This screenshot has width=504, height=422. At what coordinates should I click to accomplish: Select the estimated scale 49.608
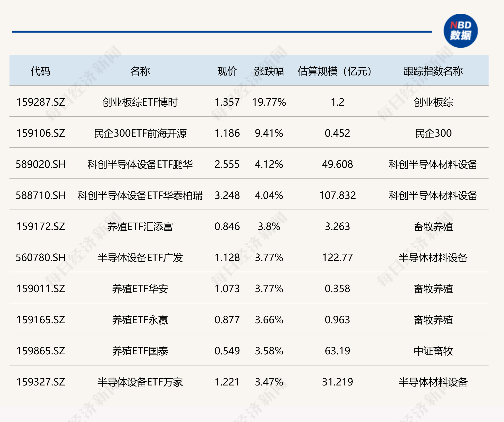[337, 164]
